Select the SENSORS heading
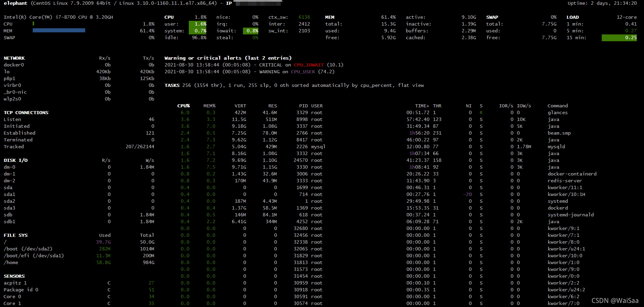The height and width of the screenshot is (307, 644). [14, 276]
